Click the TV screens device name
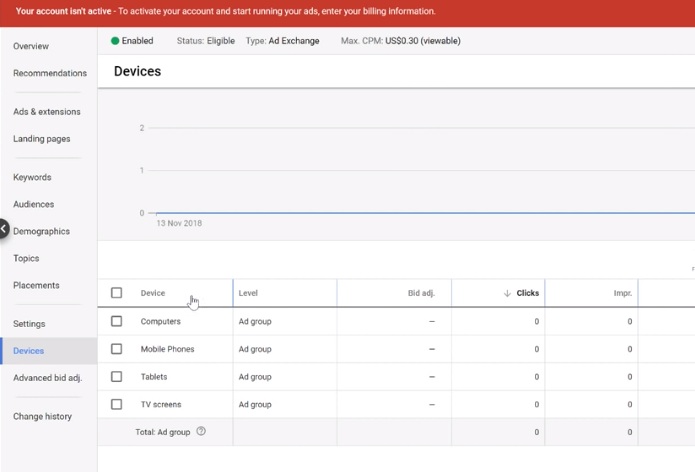Image resolution: width=695 pixels, height=472 pixels. coord(161,404)
